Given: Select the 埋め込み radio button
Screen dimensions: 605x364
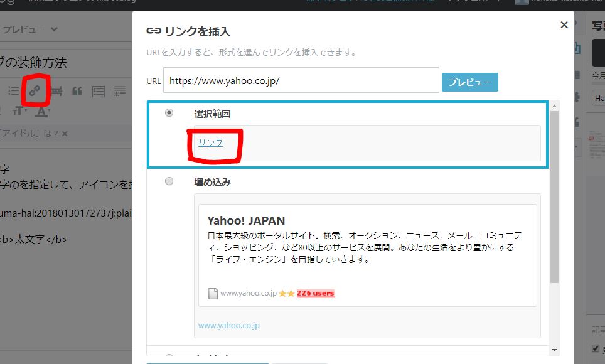Looking at the screenshot, I should coord(168,181).
